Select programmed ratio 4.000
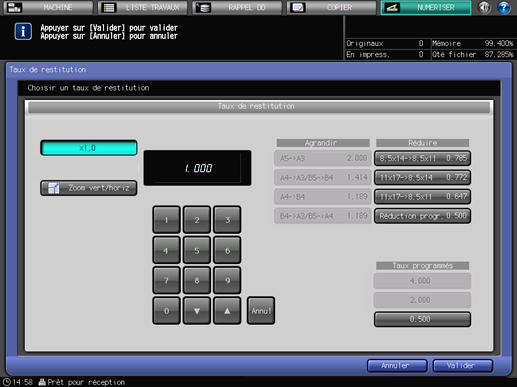 [x=422, y=281]
